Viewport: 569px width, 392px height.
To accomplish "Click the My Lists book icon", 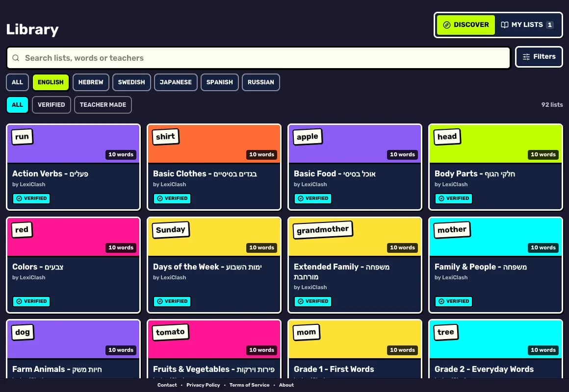I will (x=504, y=24).
